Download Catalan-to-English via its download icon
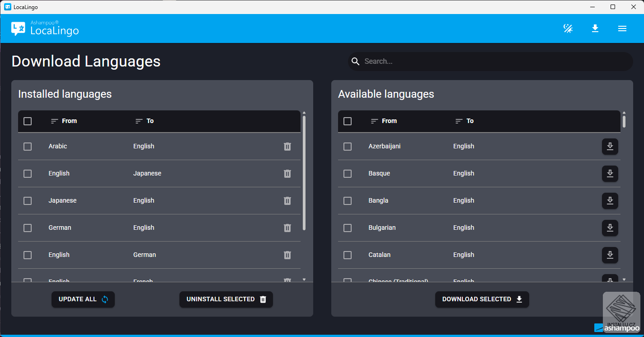 610,255
